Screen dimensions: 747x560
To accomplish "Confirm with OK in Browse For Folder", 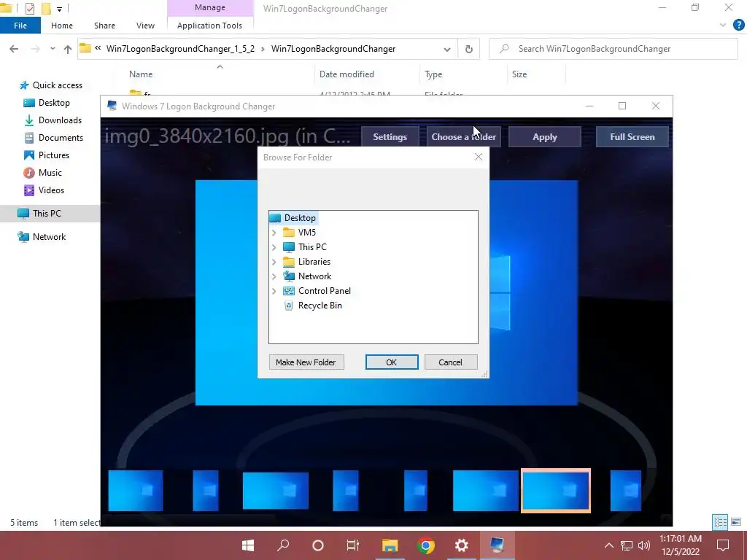I will pos(392,362).
